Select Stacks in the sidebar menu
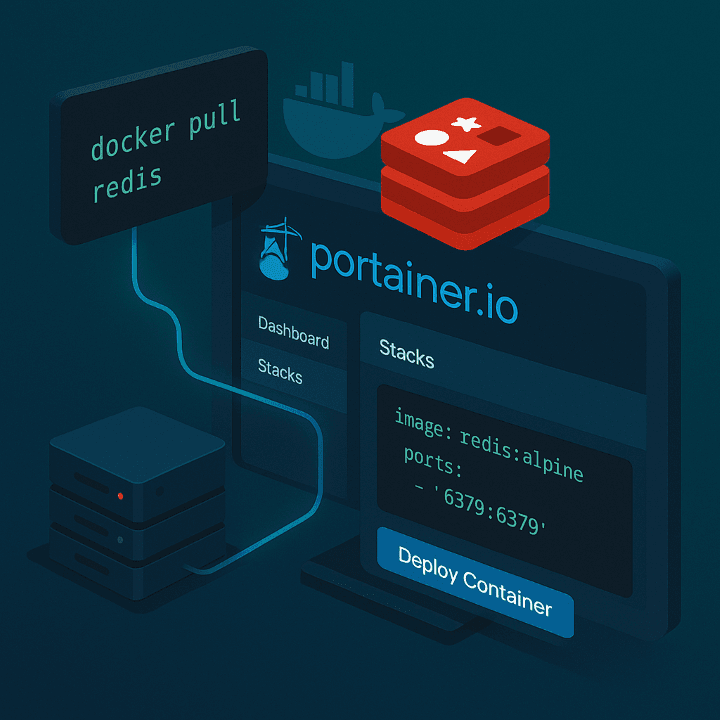The image size is (720, 720). [280, 370]
